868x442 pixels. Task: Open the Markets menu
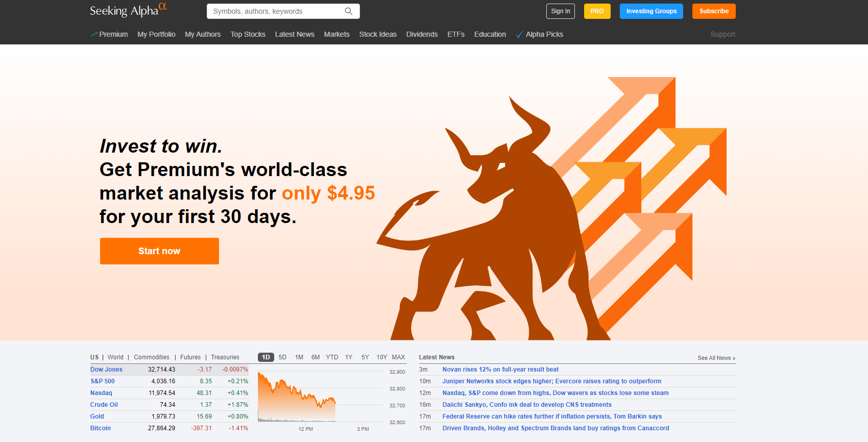336,34
